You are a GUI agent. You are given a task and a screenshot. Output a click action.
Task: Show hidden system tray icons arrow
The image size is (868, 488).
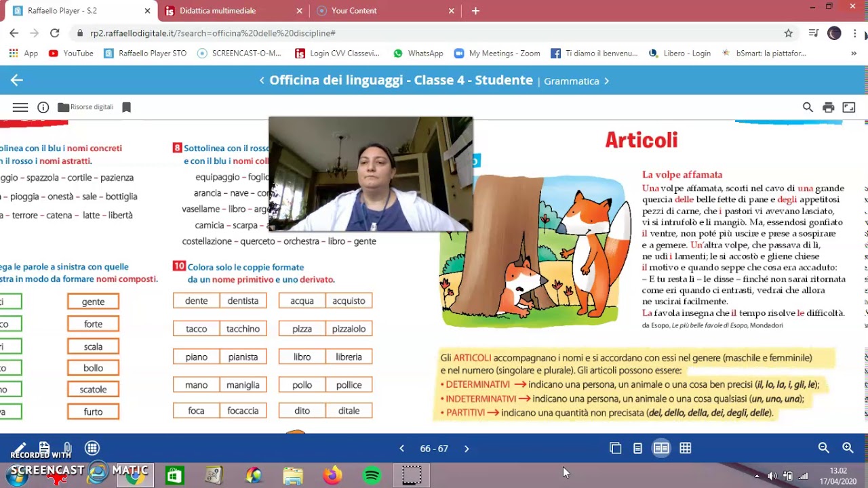(757, 476)
